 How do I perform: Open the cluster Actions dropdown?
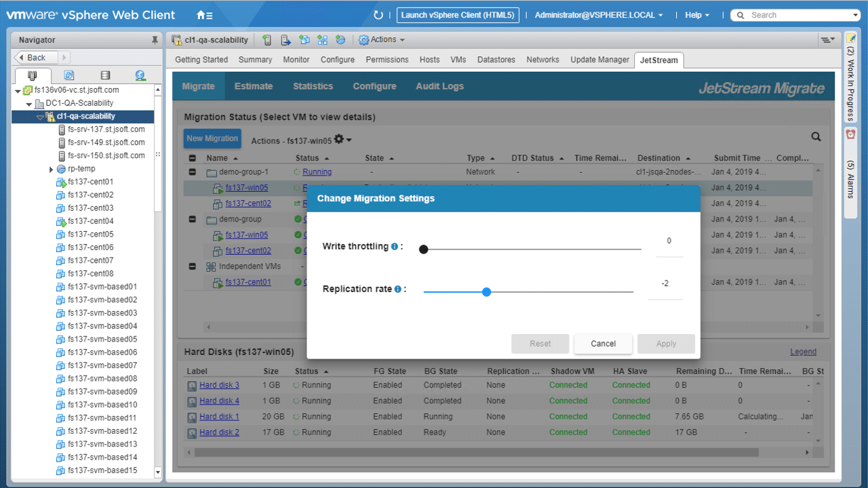(382, 40)
